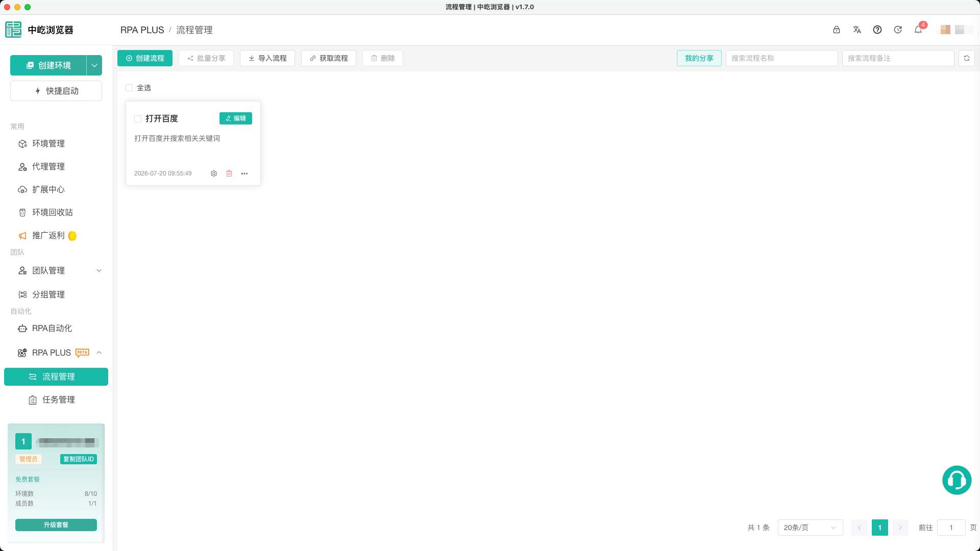Go to next page arrow
Screen dimensions: 980x551
(900, 528)
